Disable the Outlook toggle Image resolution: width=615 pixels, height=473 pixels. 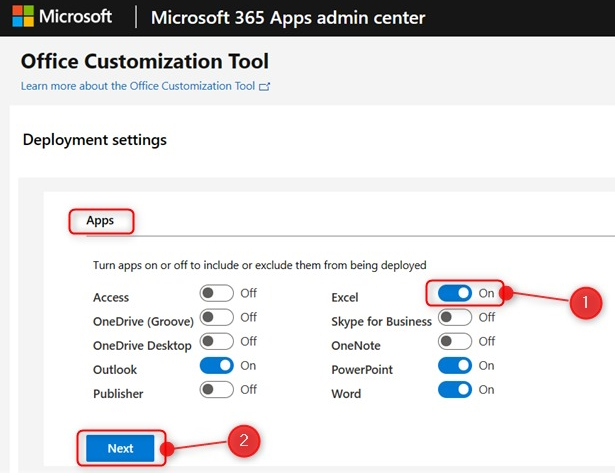click(217, 366)
